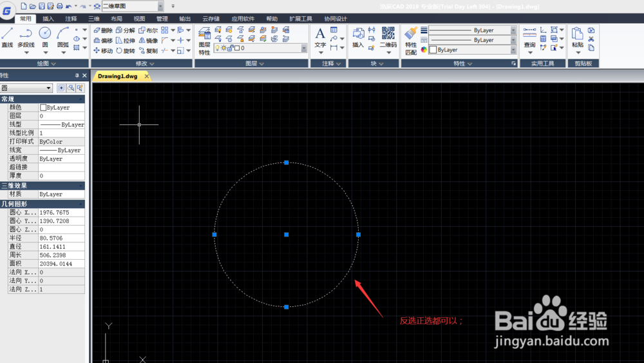Click the 分解 (Explode) tool
The height and width of the screenshot is (363, 644).
(x=126, y=30)
